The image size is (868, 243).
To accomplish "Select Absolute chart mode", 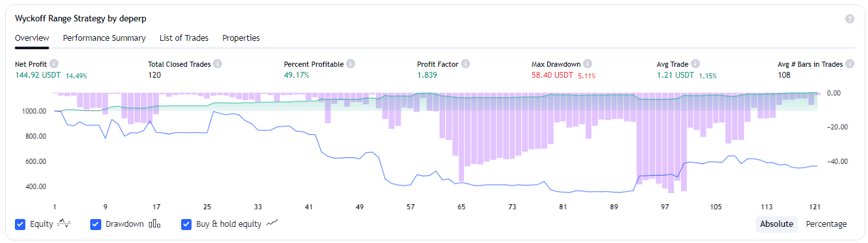I will pyautogui.click(x=776, y=224).
